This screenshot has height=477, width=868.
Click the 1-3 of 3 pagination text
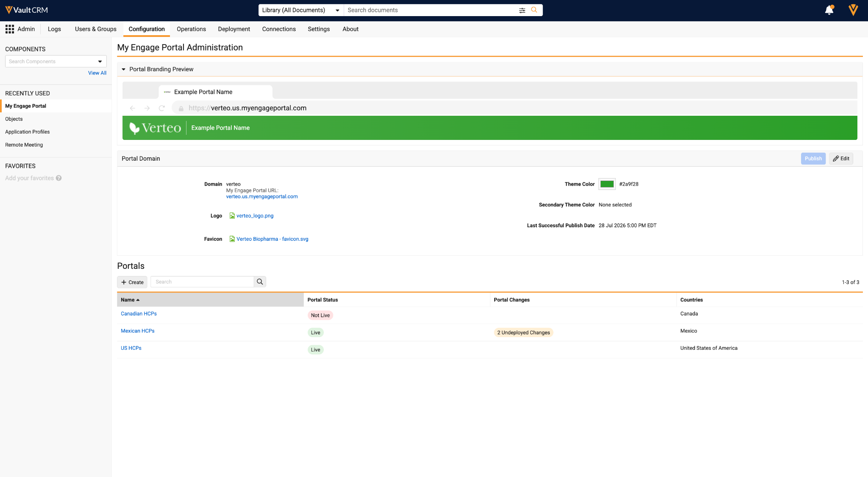pos(850,282)
